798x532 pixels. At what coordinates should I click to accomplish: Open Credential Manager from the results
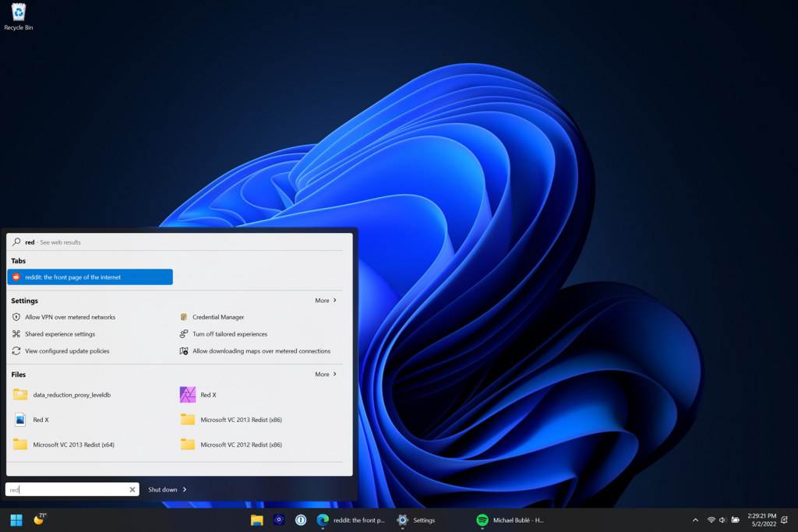(x=217, y=317)
